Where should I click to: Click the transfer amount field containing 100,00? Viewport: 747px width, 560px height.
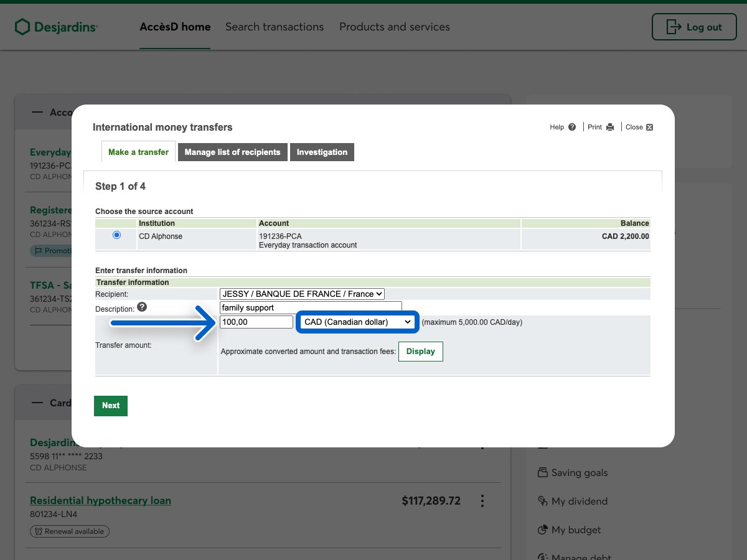(256, 322)
